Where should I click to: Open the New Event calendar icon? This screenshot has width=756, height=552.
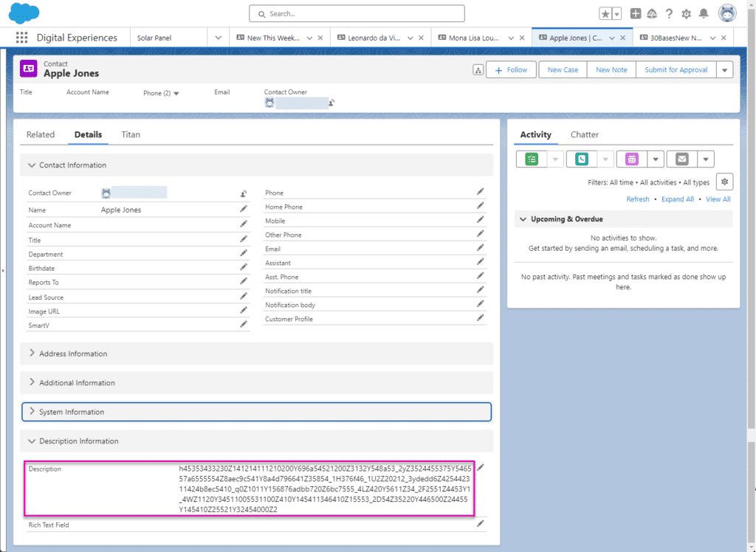click(x=631, y=158)
